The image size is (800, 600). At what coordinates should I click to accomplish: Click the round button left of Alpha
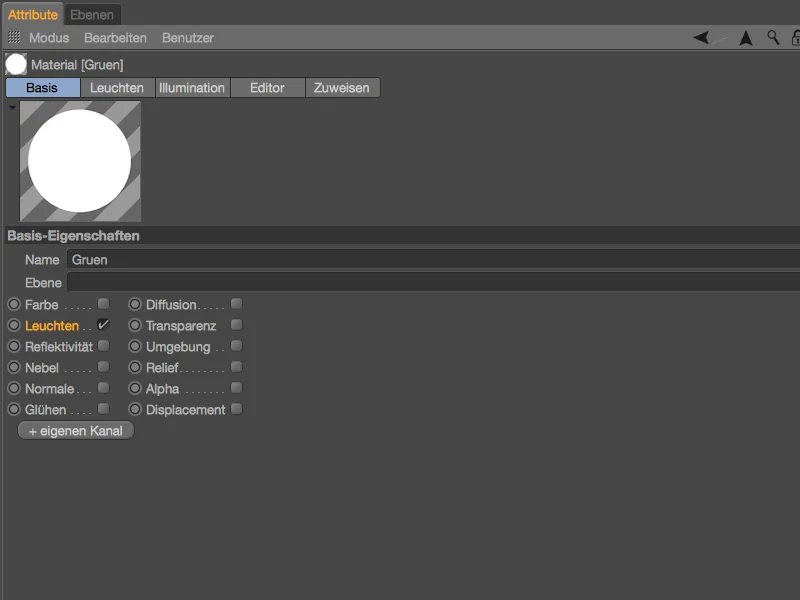(x=135, y=388)
